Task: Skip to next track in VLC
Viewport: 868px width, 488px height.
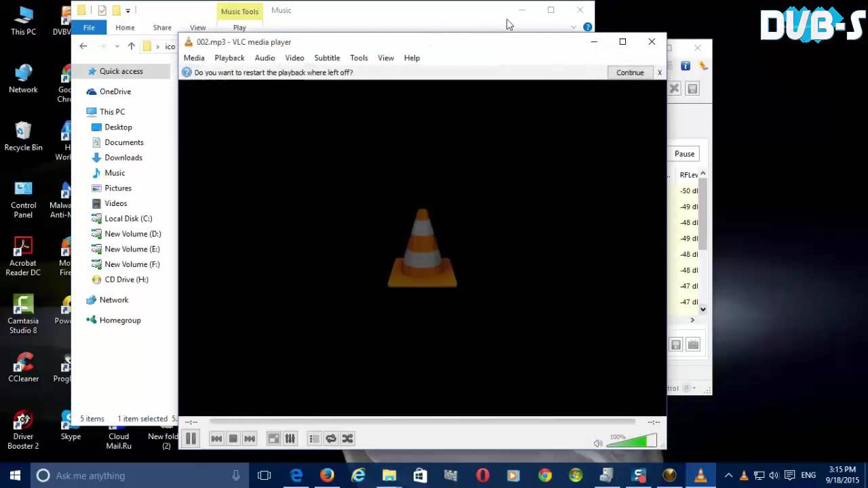Action: pos(250,439)
